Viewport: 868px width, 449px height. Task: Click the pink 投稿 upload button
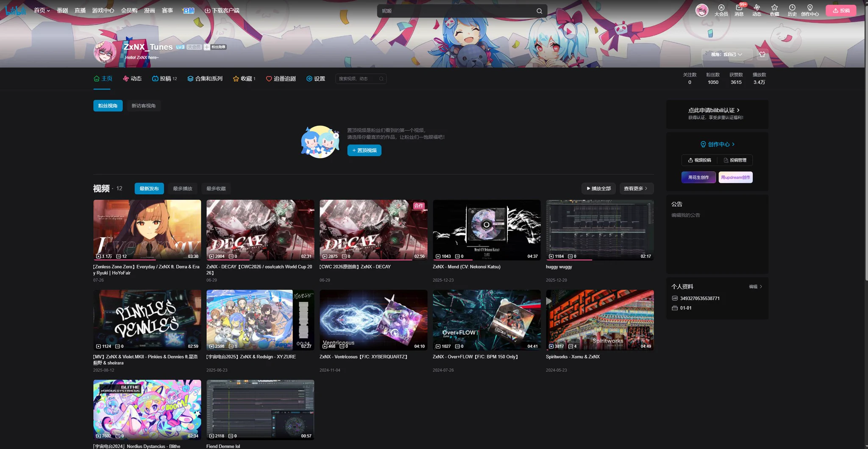click(x=841, y=11)
